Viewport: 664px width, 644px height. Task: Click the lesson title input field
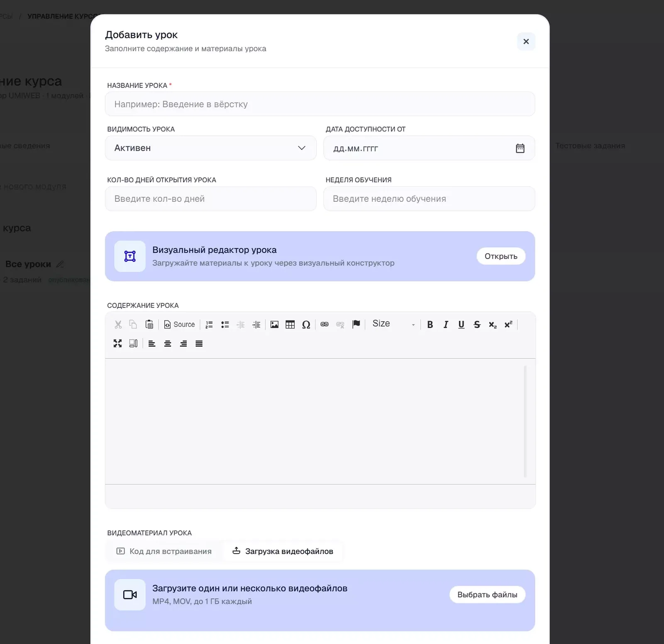pos(320,104)
